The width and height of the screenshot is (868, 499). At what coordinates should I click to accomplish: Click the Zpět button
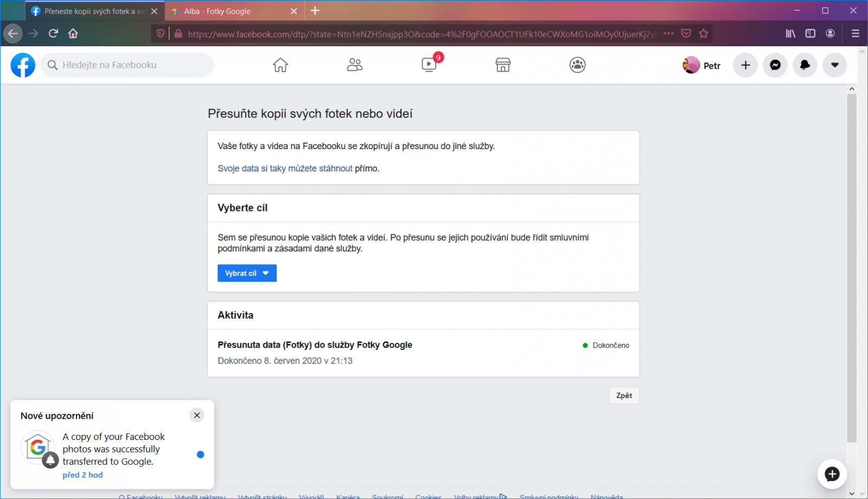(624, 396)
